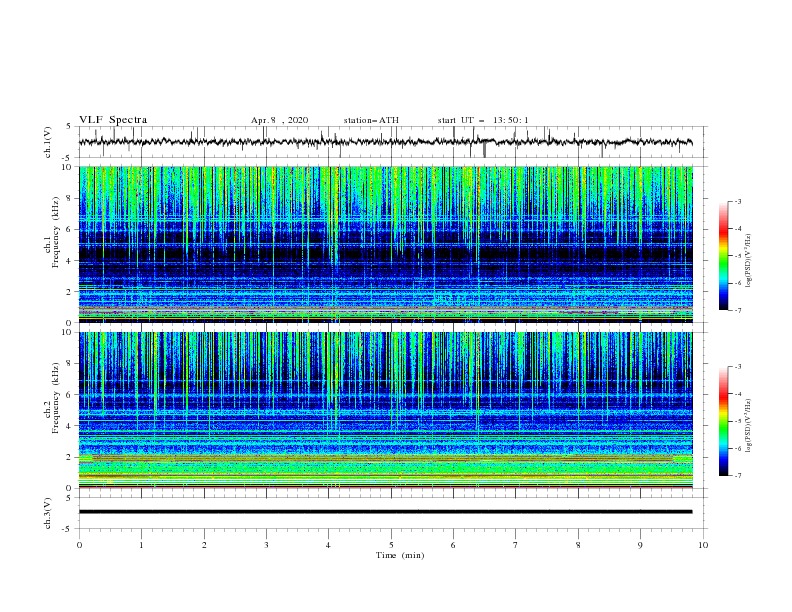Click the "ch.1(V)" waveform axis label
Viewport: 792px width, 612px height.
click(x=48, y=142)
